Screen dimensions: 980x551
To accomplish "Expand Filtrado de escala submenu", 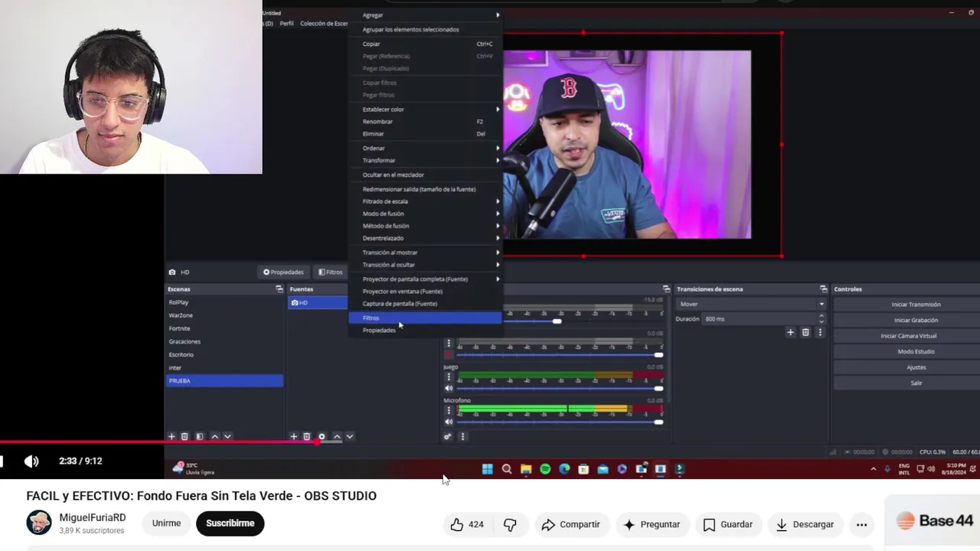I will (425, 201).
